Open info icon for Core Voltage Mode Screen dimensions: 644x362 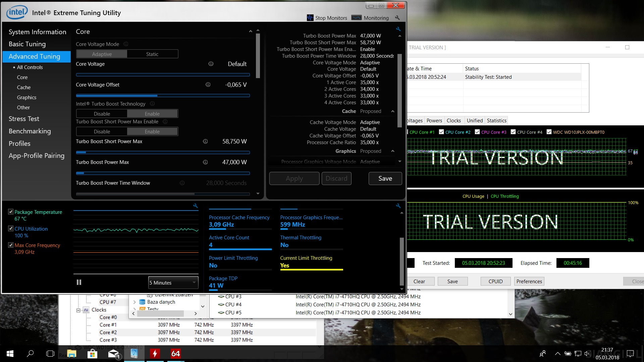[126, 44]
